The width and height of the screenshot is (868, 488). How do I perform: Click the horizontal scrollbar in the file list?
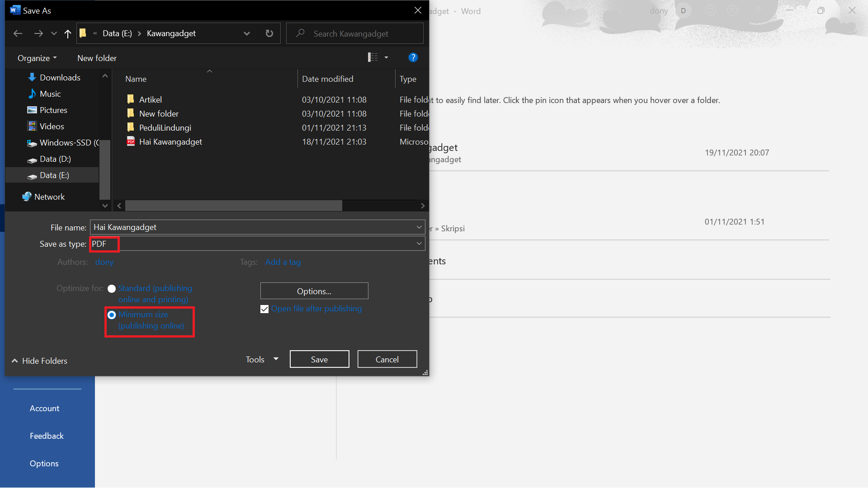point(234,206)
